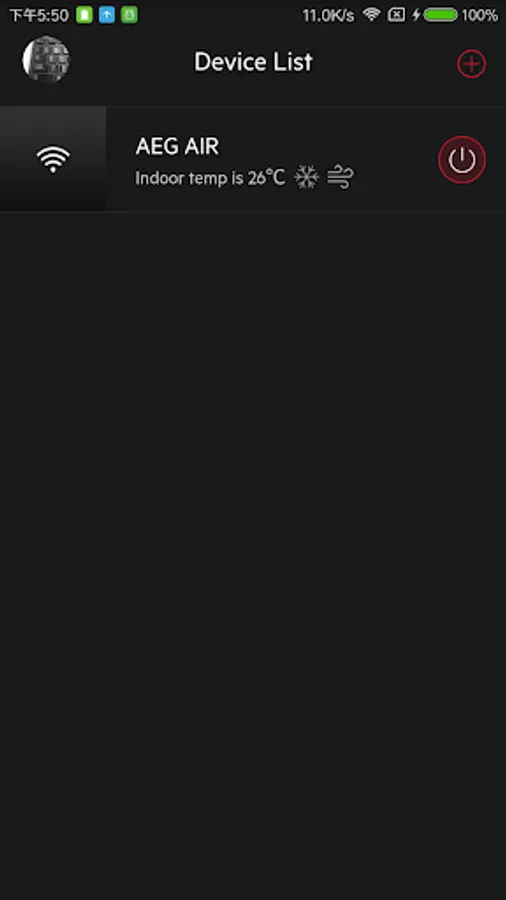Tap the 11.0K/s network speed indicator
This screenshot has height=900, width=506.
[x=328, y=15]
